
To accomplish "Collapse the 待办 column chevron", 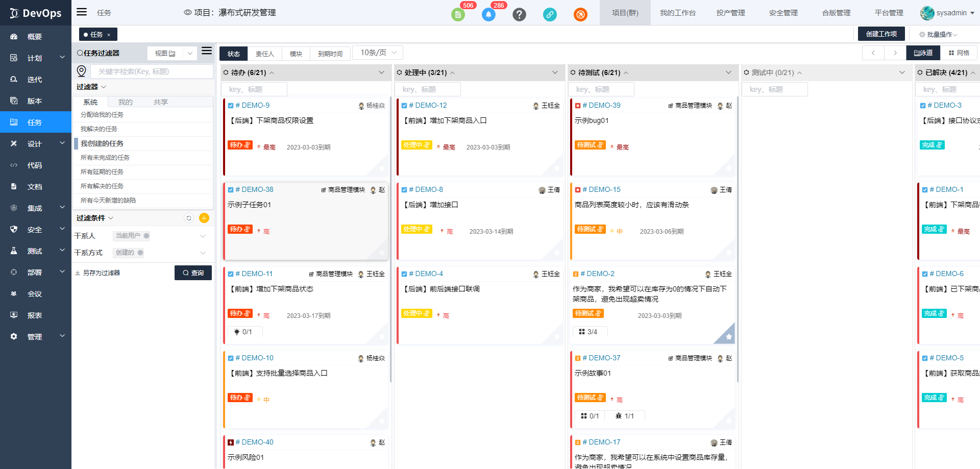I will (381, 72).
